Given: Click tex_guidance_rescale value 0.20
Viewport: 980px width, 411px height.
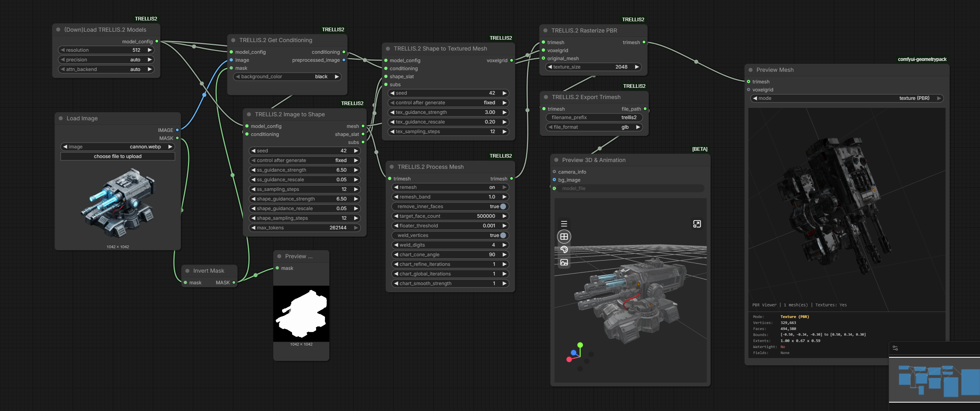Looking at the screenshot, I should point(490,122).
